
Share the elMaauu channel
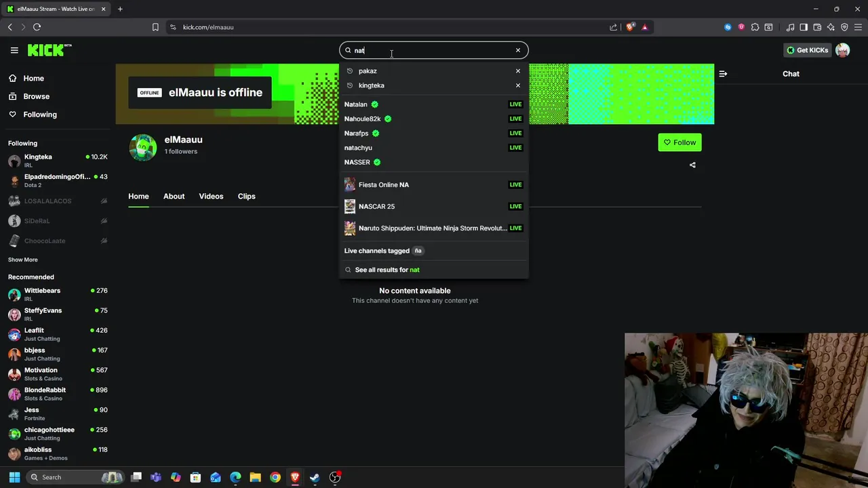(692, 165)
